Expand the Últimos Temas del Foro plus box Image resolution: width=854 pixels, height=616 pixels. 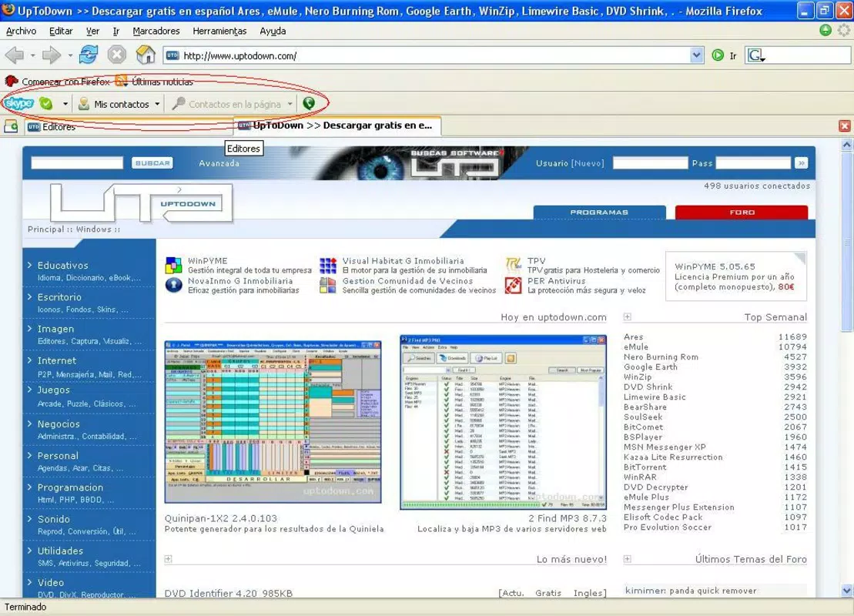click(x=627, y=559)
